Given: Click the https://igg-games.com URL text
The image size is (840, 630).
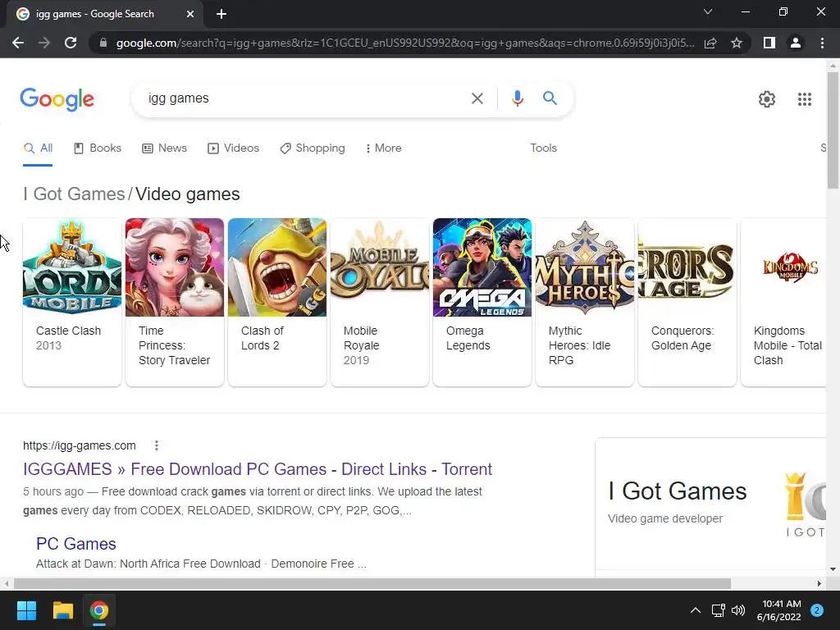Looking at the screenshot, I should pyautogui.click(x=80, y=445).
